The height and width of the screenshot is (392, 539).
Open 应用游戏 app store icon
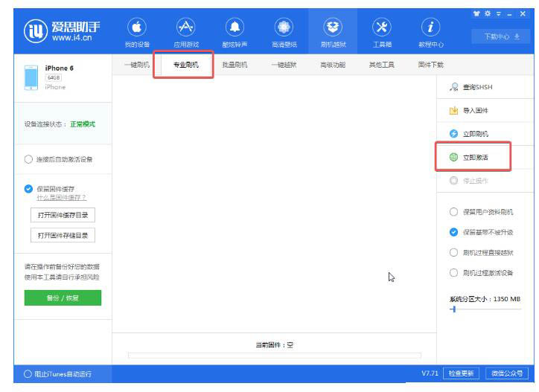[x=186, y=27]
